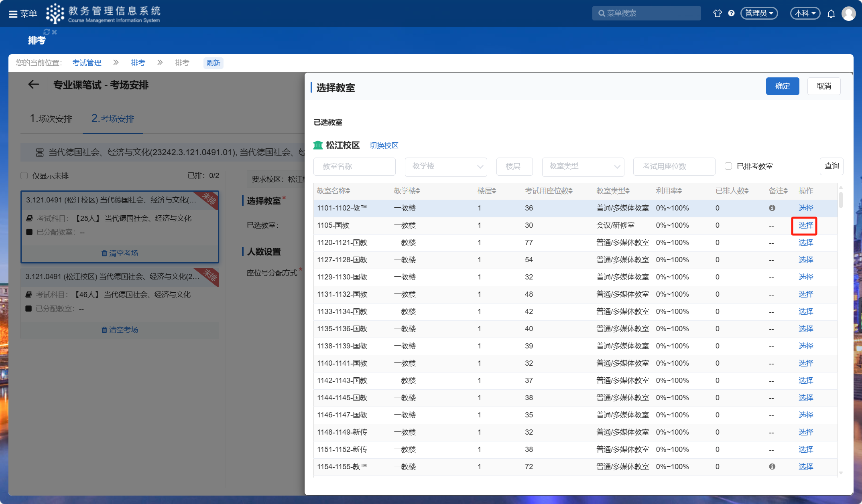Click the 教室名称 input field

[354, 166]
